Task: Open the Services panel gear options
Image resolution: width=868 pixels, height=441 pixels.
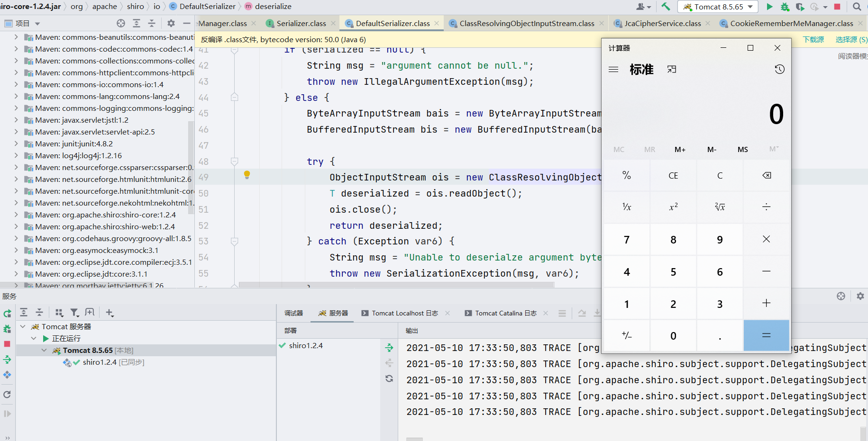Action: [x=860, y=296]
